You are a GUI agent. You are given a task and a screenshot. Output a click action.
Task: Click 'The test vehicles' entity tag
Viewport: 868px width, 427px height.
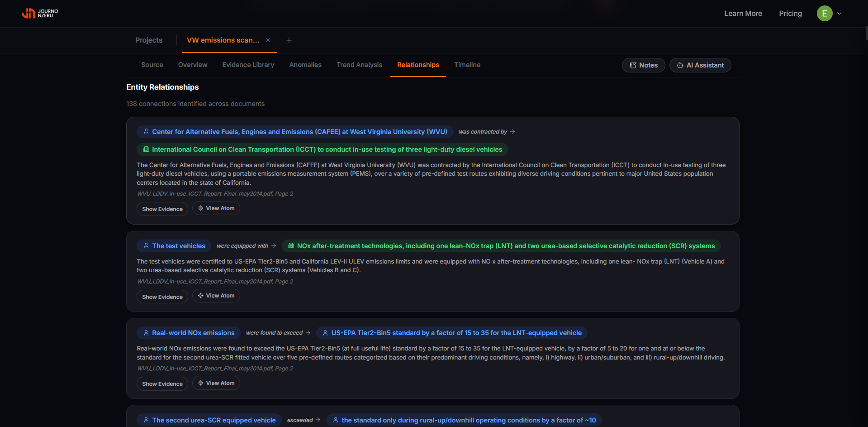(x=174, y=246)
